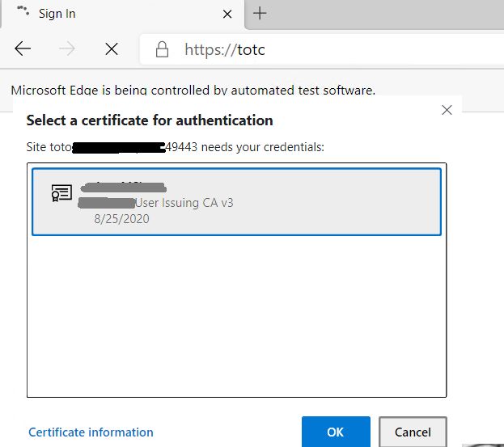The height and width of the screenshot is (447, 504).
Task: Open a new tab with plus button
Action: pos(260,13)
